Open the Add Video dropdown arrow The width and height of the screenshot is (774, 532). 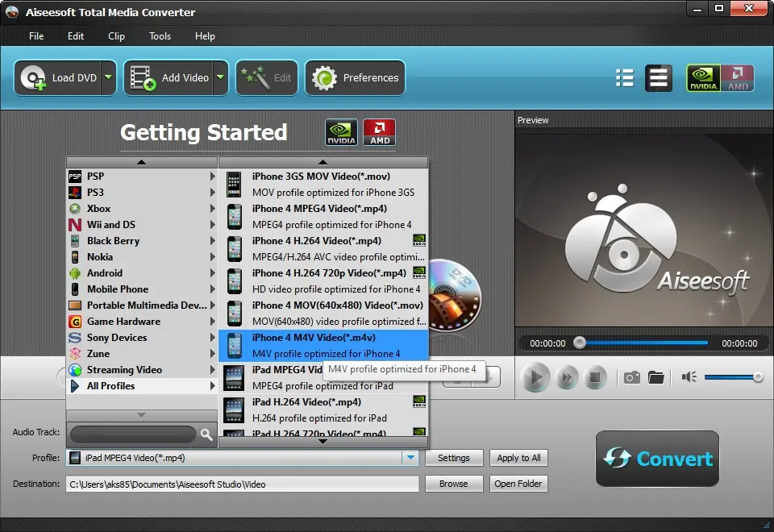coord(221,78)
